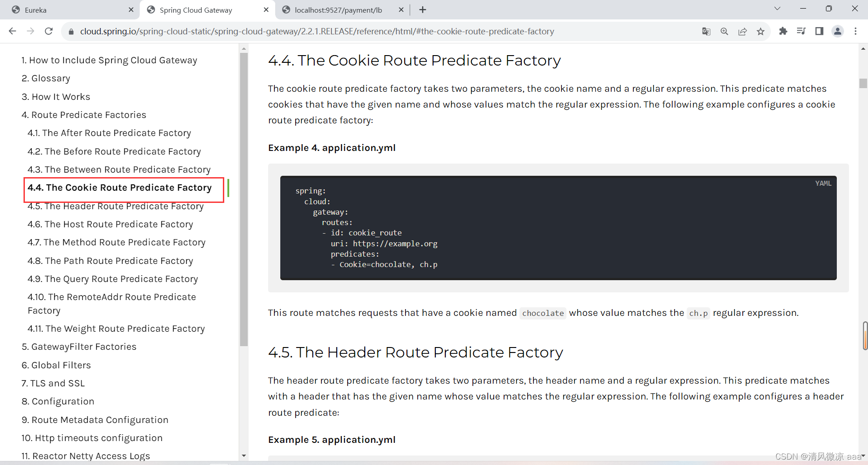Open the Glossary section link
Viewport: 868px width, 465px height.
pos(46,78)
